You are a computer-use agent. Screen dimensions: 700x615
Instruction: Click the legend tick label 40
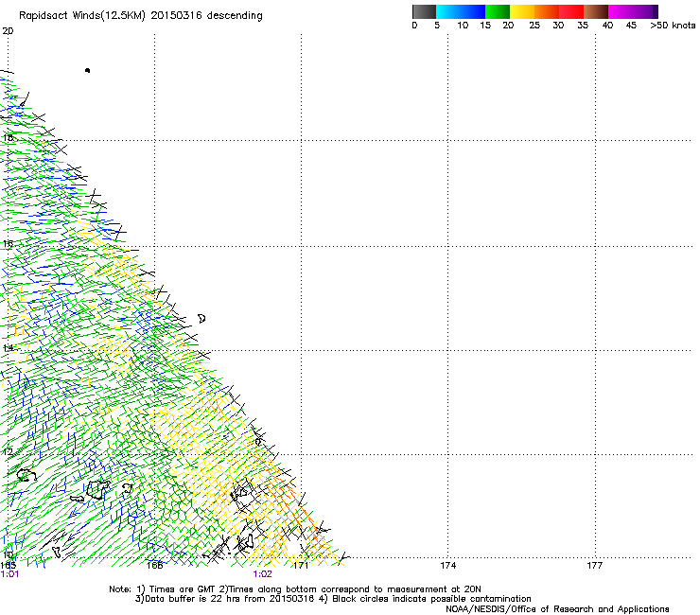[x=607, y=26]
